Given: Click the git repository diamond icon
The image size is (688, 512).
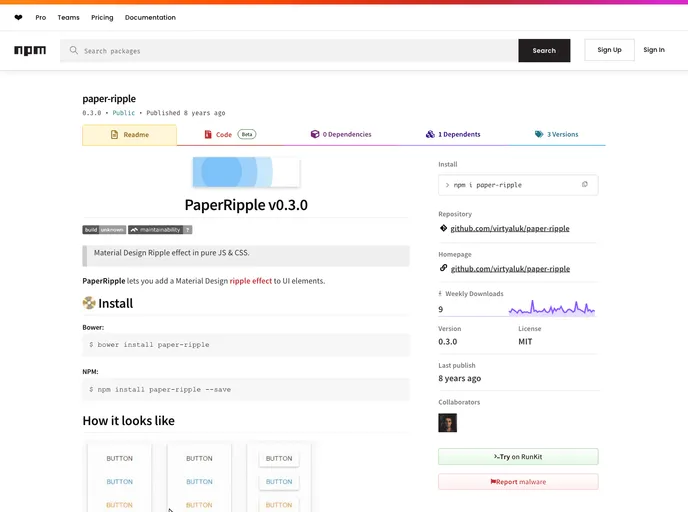Looking at the screenshot, I should click(x=443, y=228).
